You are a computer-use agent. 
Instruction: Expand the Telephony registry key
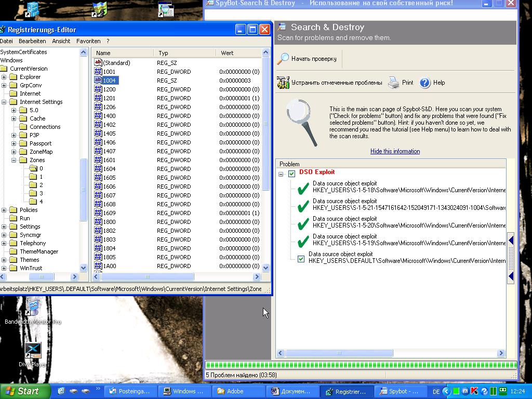pos(4,243)
